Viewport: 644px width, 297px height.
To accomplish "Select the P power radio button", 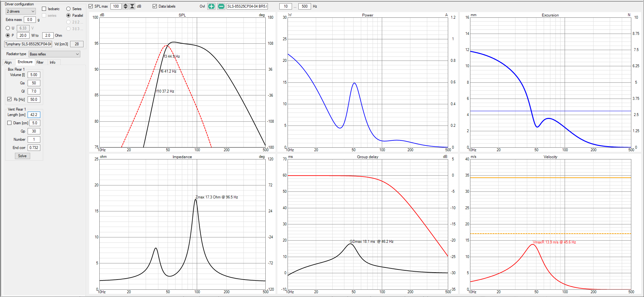I will click(8, 36).
